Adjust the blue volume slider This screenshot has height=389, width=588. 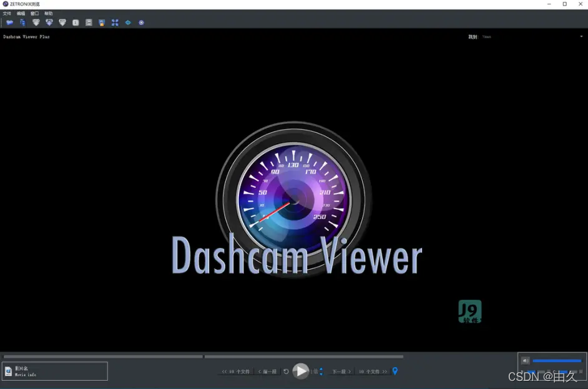coord(557,361)
